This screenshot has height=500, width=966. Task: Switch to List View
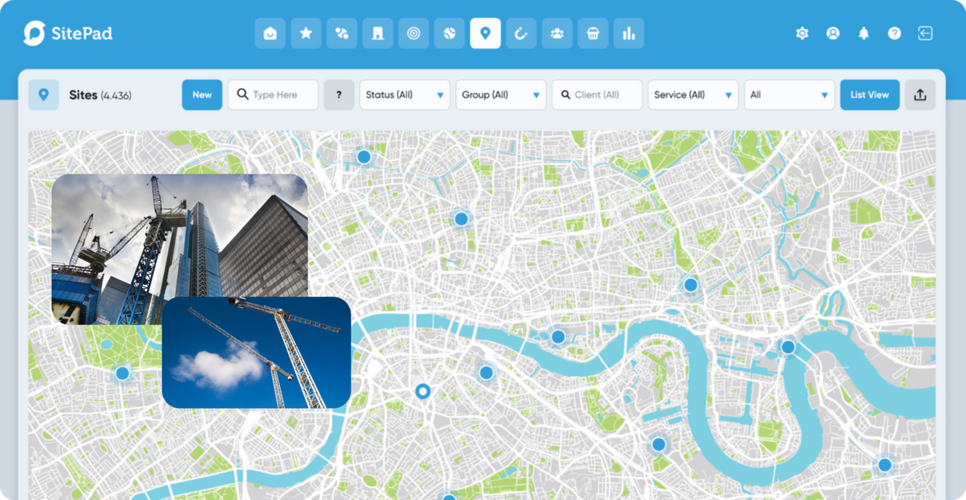869,95
